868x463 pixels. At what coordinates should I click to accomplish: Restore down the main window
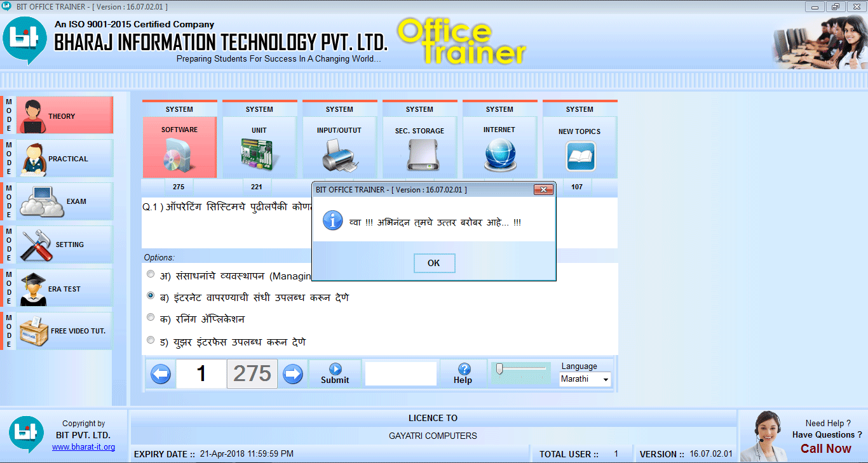(835, 6)
